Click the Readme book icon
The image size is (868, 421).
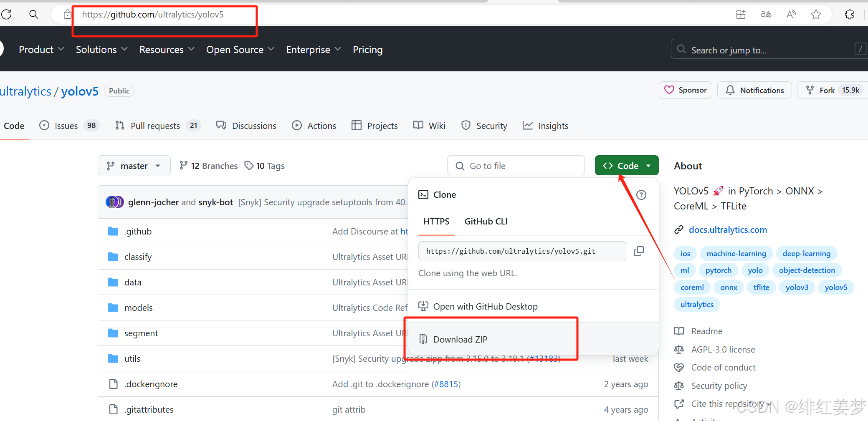coord(679,331)
